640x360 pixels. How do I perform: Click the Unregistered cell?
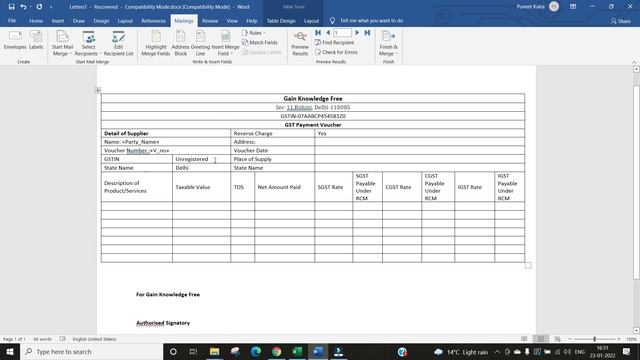pos(201,159)
